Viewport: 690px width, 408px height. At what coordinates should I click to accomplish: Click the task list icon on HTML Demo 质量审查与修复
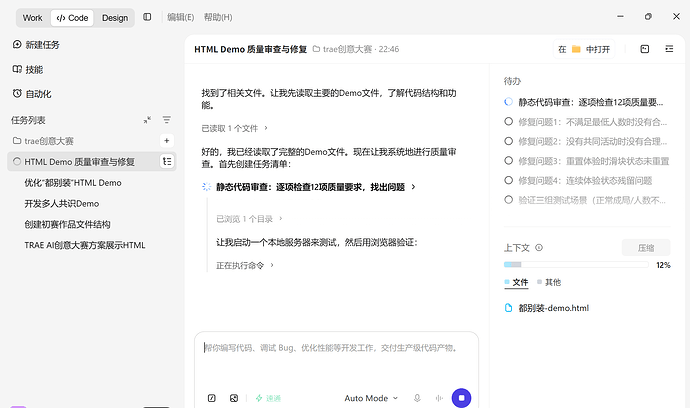pos(167,162)
